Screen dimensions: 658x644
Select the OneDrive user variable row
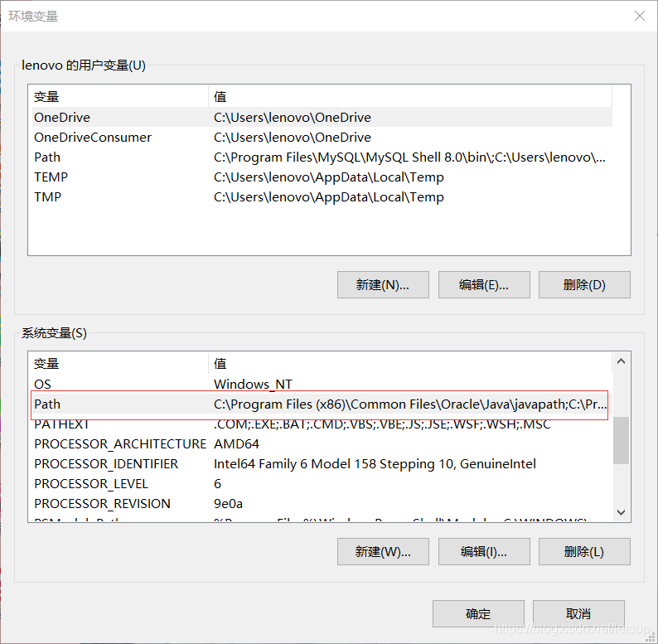[x=322, y=117]
